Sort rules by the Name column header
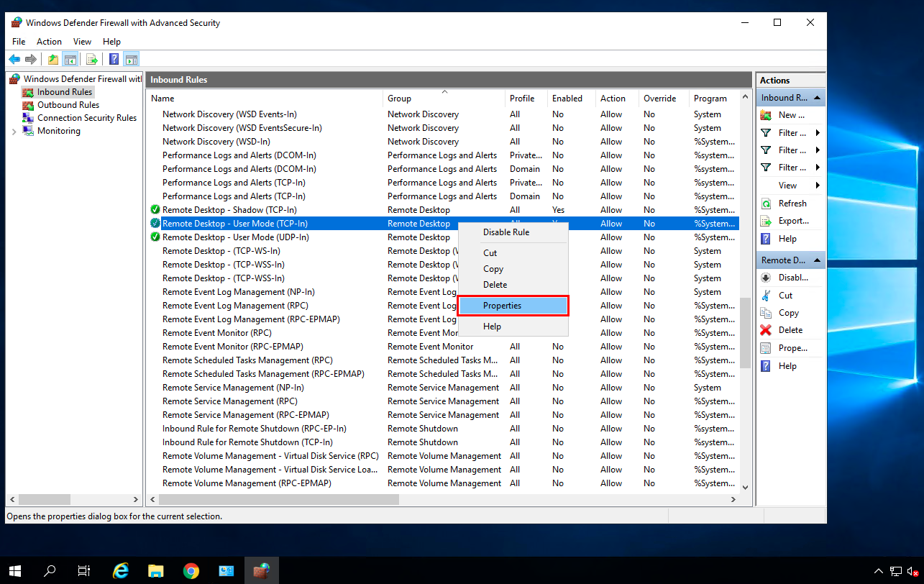Image resolution: width=924 pixels, height=584 pixels. click(x=265, y=99)
